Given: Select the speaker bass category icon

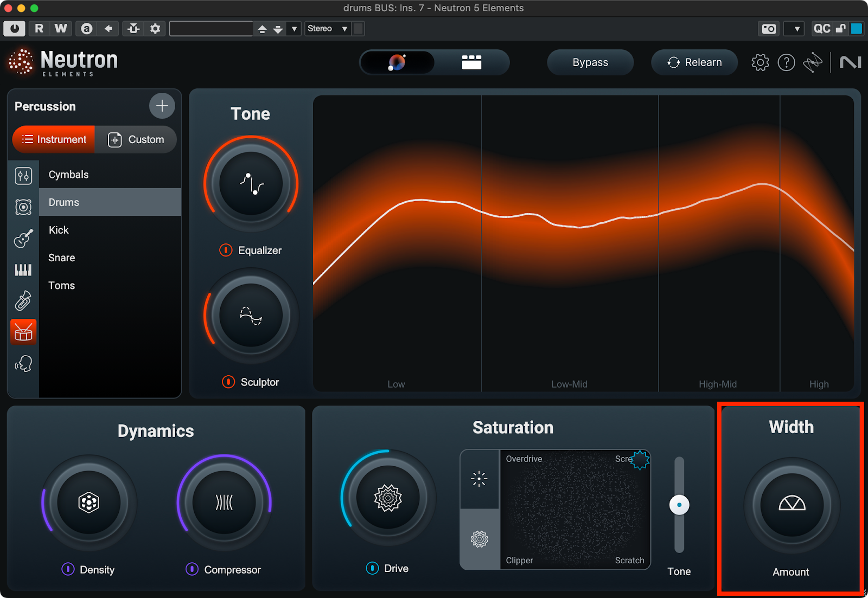Looking at the screenshot, I should point(23,207).
